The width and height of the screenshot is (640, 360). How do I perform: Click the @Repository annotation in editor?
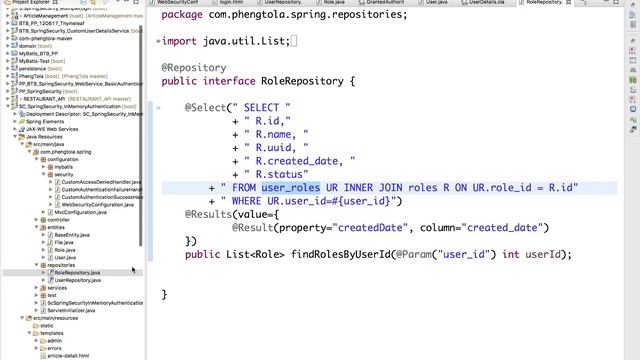(193, 68)
